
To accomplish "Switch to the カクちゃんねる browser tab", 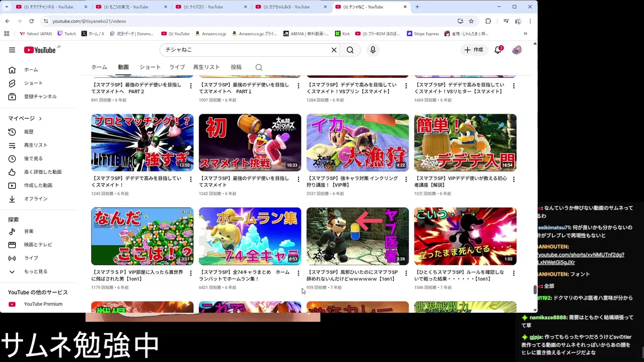I will (x=290, y=7).
